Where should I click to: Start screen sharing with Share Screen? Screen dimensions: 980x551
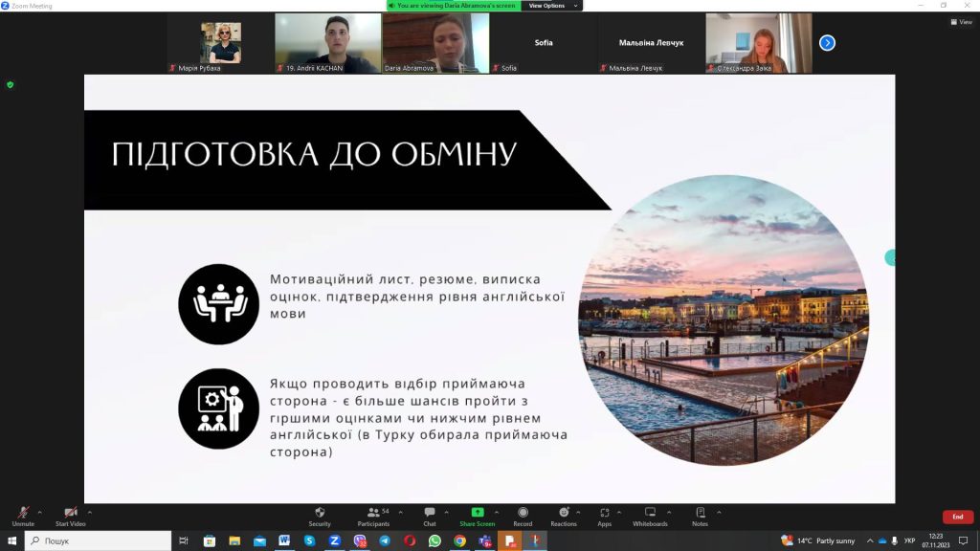tap(477, 513)
